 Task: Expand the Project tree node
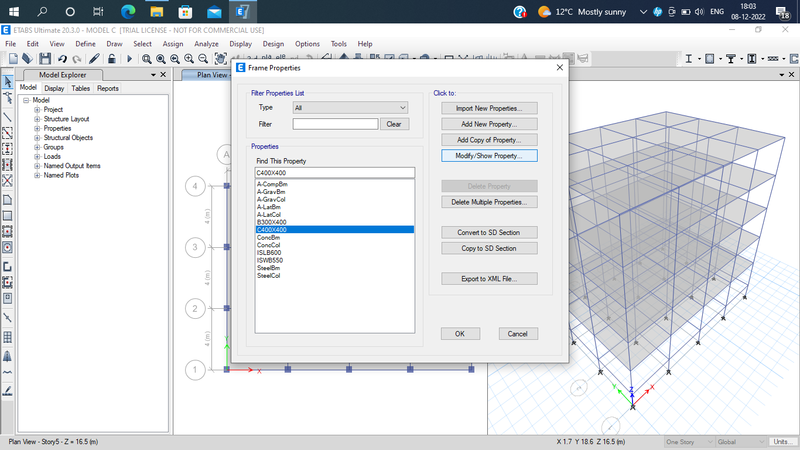[x=37, y=110]
